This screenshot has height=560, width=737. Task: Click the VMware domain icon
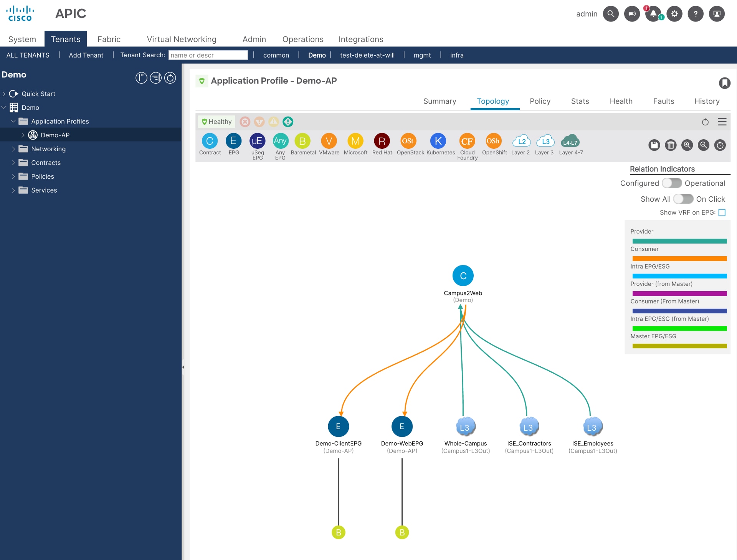329,141
